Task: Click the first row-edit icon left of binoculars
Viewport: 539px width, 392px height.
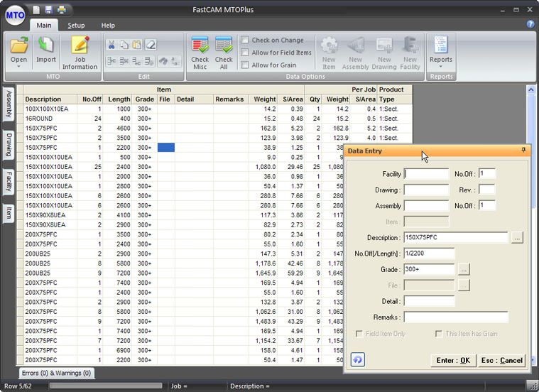Action: pos(111,61)
